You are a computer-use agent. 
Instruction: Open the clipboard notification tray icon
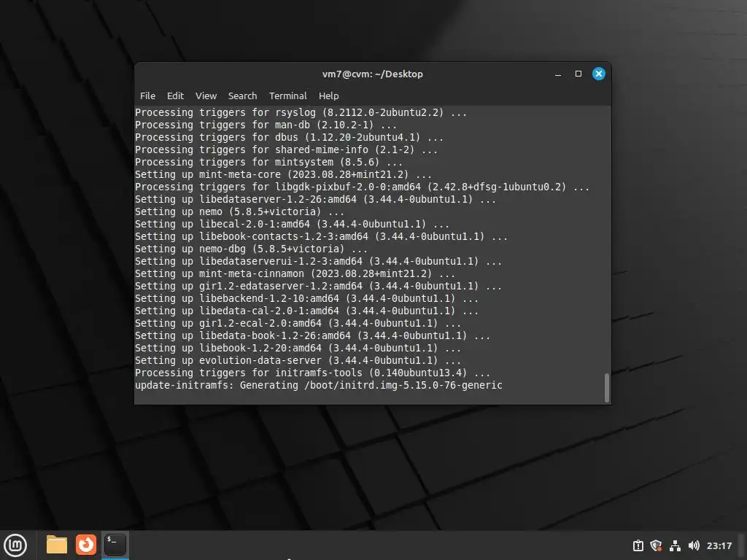pos(638,545)
